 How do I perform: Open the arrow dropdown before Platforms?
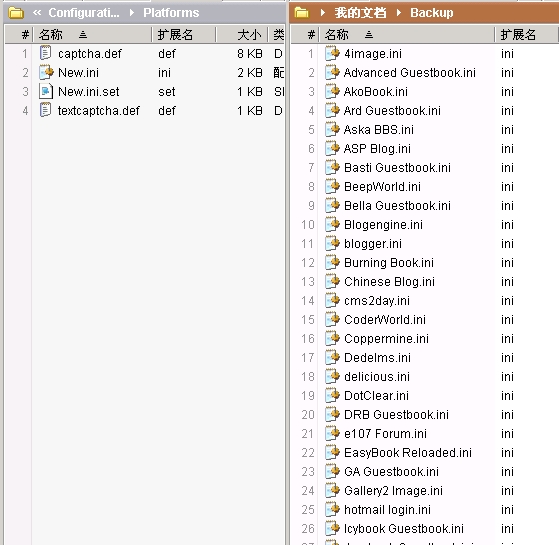tap(132, 13)
